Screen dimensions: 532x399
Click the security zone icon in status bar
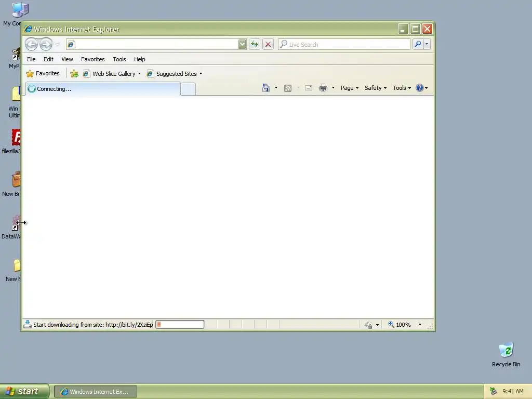(x=368, y=325)
